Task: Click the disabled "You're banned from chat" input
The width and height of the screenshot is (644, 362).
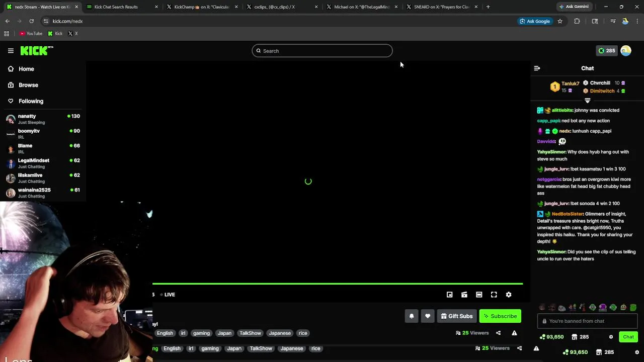Action: (587, 321)
